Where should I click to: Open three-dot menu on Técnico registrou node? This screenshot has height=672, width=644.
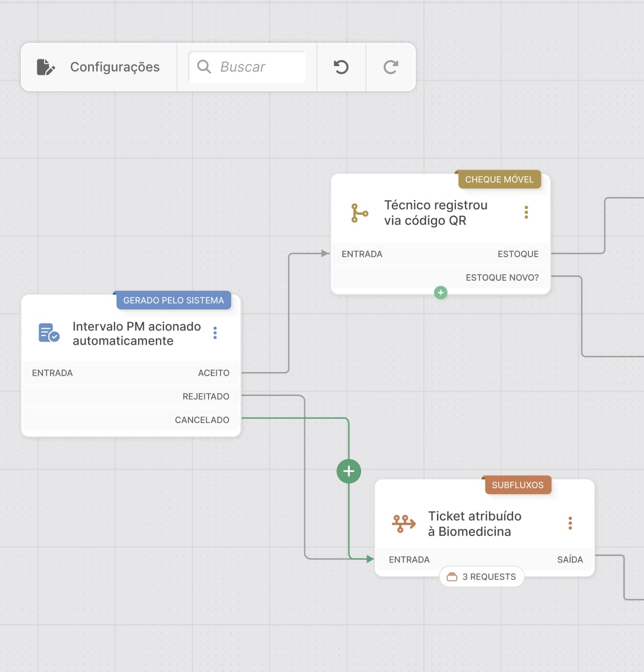[526, 212]
